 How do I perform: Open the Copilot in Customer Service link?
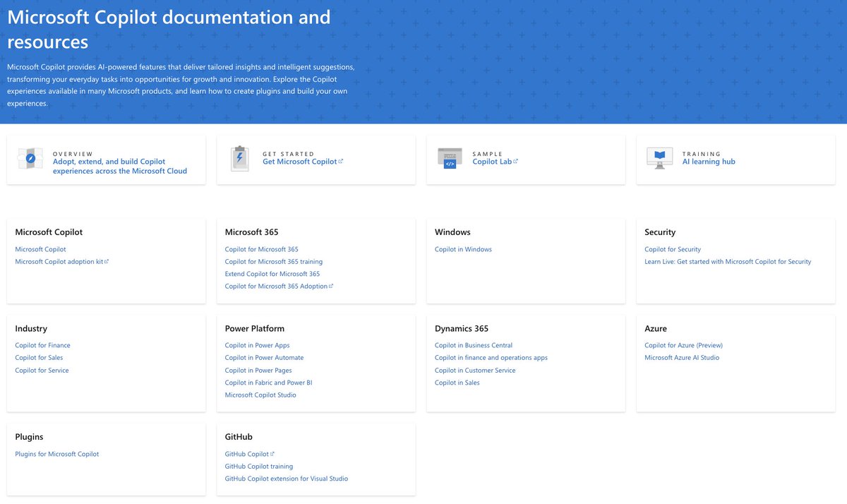coord(475,371)
